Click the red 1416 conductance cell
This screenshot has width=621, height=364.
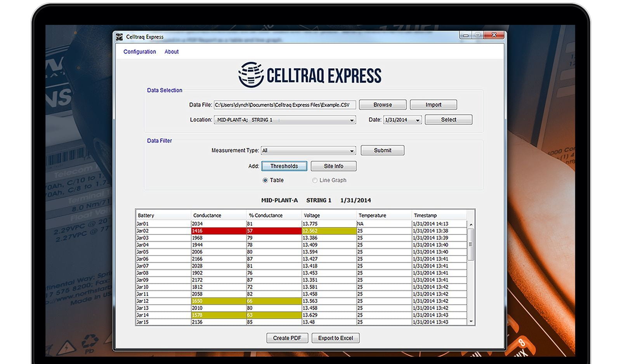(x=219, y=231)
